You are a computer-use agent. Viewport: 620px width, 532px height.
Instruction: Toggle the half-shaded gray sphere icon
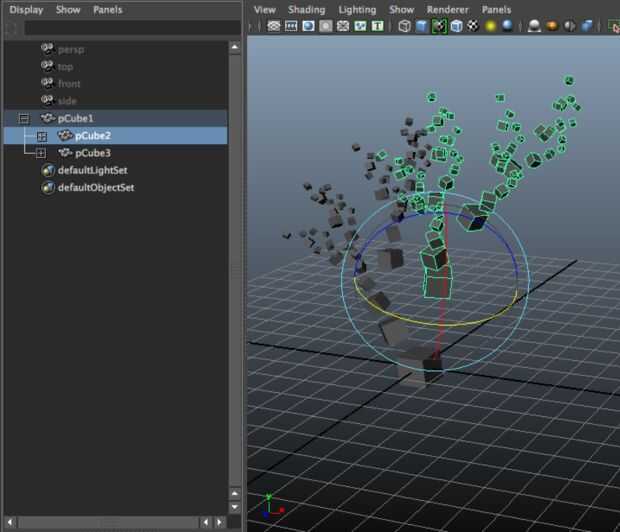[569, 26]
